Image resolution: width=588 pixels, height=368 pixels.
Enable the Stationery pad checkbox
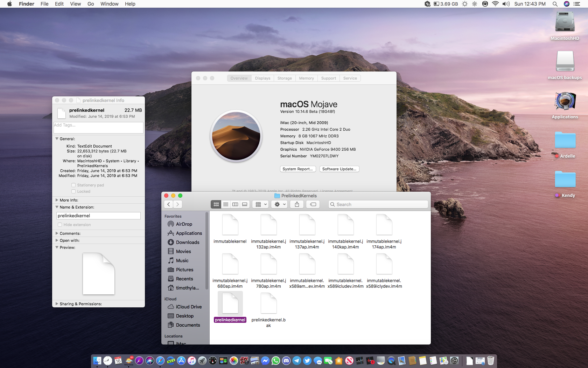[x=73, y=185]
